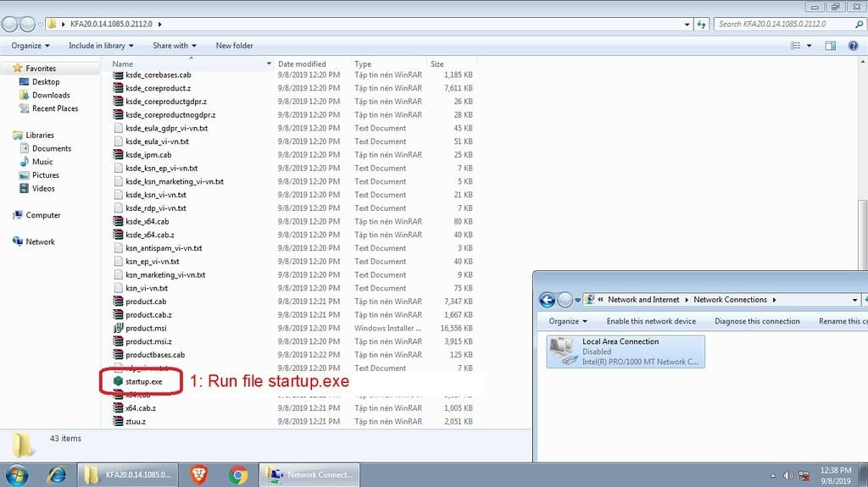The width and height of the screenshot is (868, 487).
Task: Click the volume icon in system tray
Action: [788, 475]
